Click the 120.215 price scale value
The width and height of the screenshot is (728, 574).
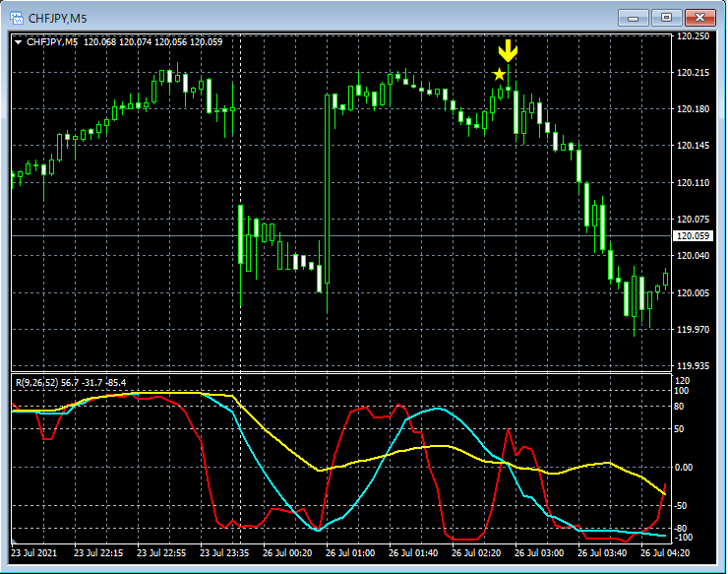pos(694,73)
